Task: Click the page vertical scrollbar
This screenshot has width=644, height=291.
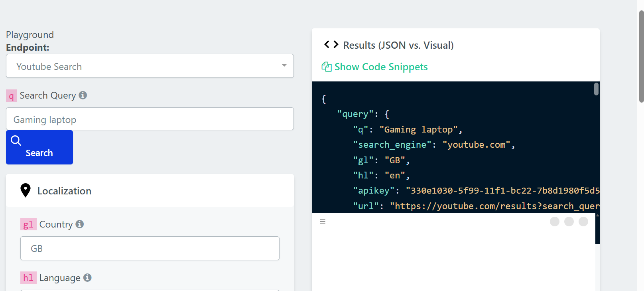Action: [641, 56]
